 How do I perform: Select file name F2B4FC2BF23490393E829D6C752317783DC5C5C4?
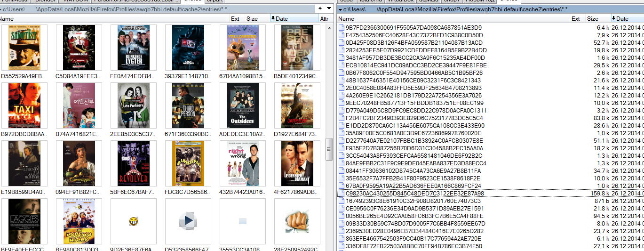tap(414, 118)
